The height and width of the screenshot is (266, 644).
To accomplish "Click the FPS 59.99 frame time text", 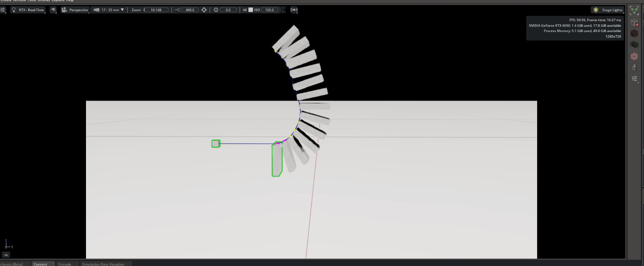I will (x=595, y=20).
